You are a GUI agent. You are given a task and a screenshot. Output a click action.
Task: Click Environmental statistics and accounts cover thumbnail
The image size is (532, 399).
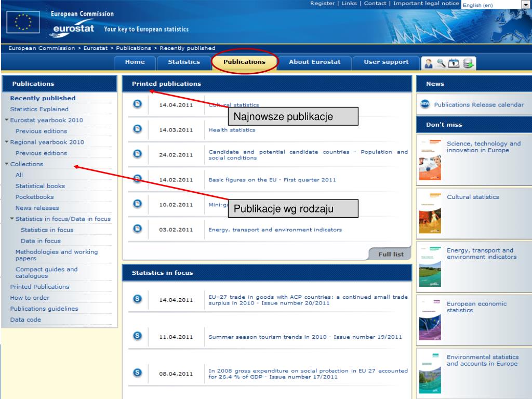(430, 373)
